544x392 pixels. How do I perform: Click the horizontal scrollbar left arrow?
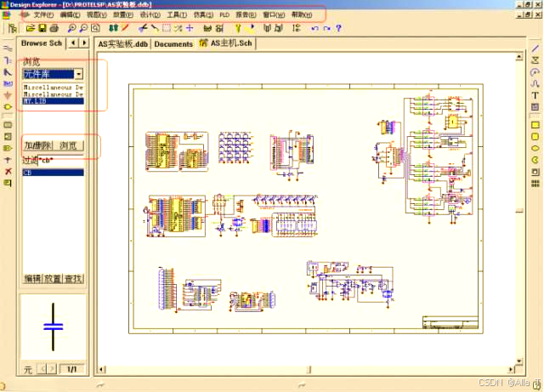(x=101, y=369)
